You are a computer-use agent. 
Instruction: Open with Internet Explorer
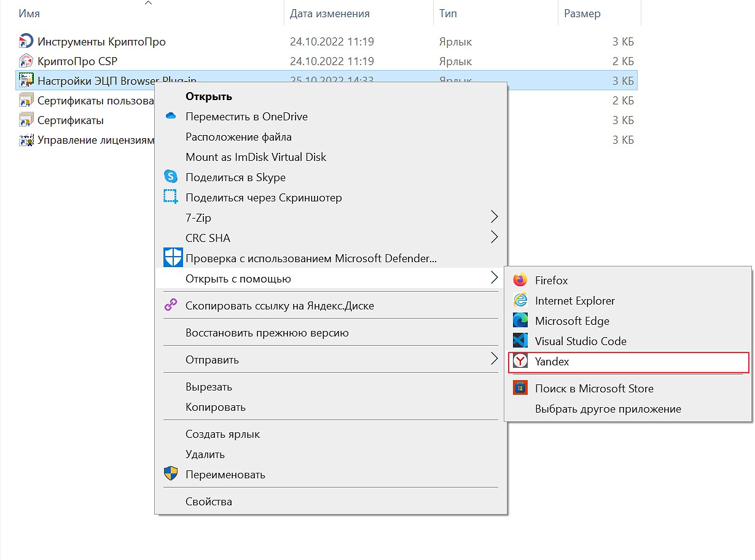(628, 301)
